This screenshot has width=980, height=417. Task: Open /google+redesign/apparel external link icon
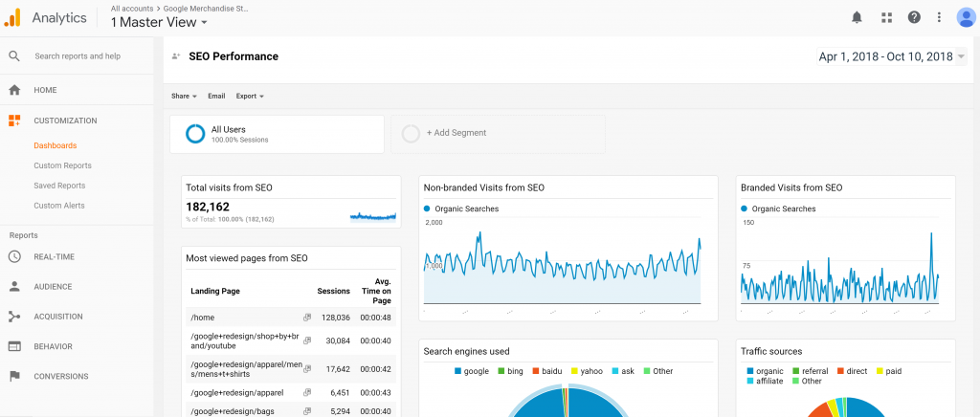click(x=307, y=393)
